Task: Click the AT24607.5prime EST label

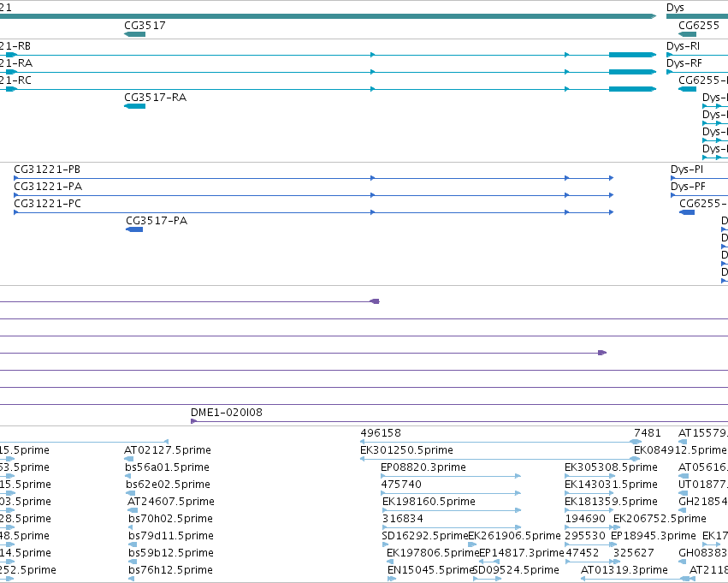Action: coord(171,502)
